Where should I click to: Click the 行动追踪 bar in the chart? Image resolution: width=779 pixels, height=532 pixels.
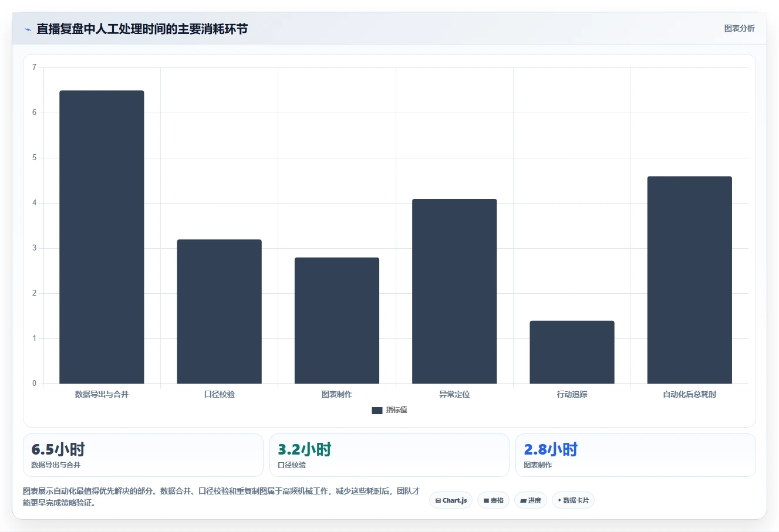click(572, 352)
